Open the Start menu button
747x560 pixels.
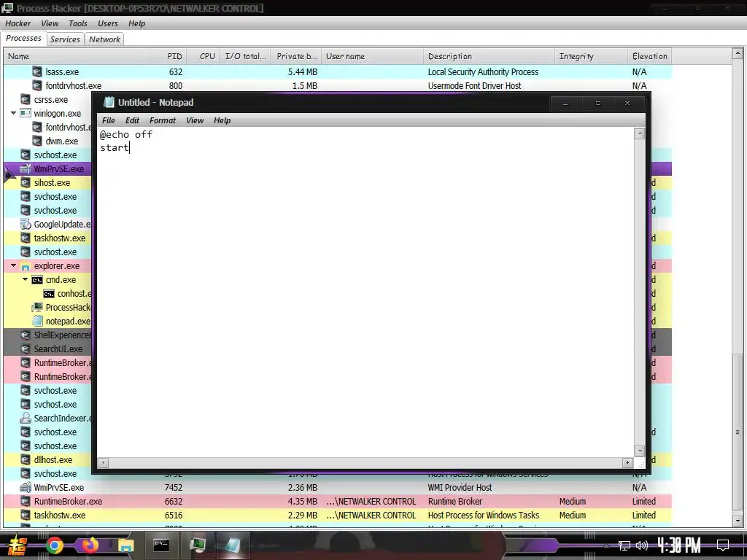[18, 545]
